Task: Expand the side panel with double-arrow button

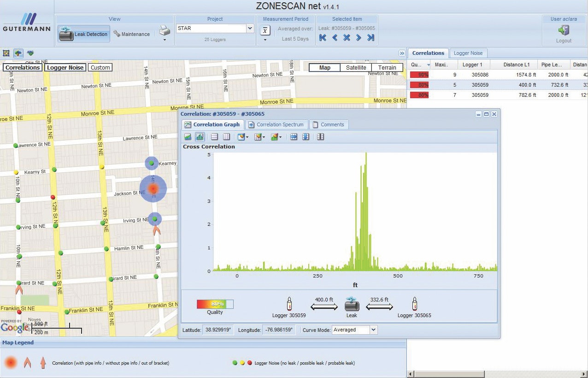Action: coord(402,53)
